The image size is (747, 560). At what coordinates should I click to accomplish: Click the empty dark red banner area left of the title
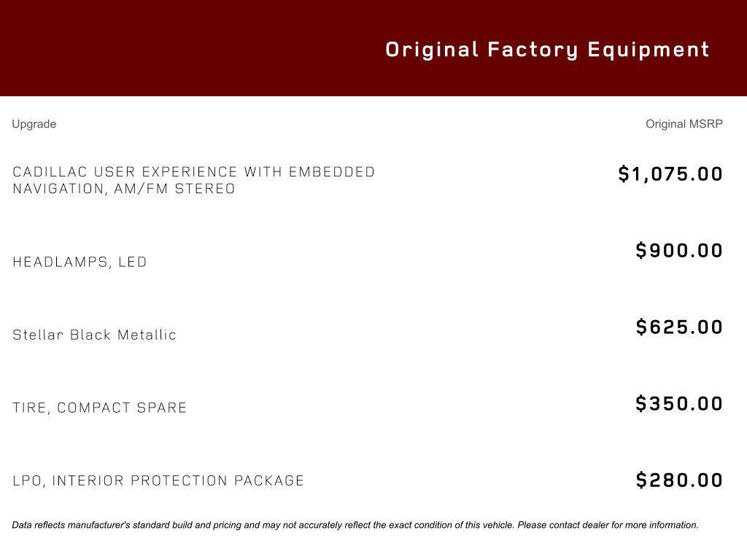[x=182, y=48]
